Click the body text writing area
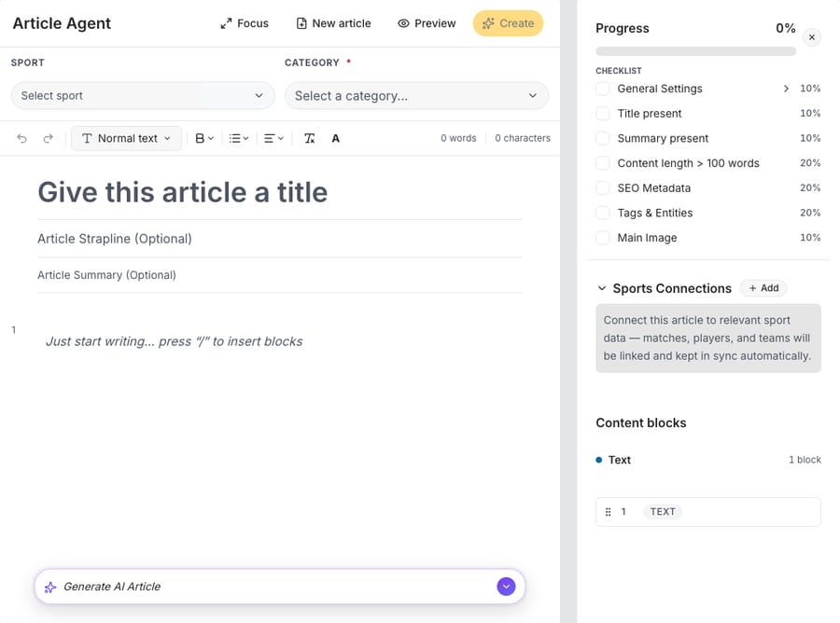Screen dimensions: 840x623 [x=280, y=341]
